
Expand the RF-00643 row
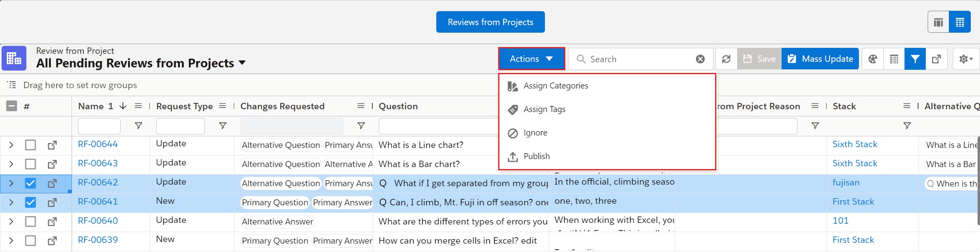[x=11, y=164]
